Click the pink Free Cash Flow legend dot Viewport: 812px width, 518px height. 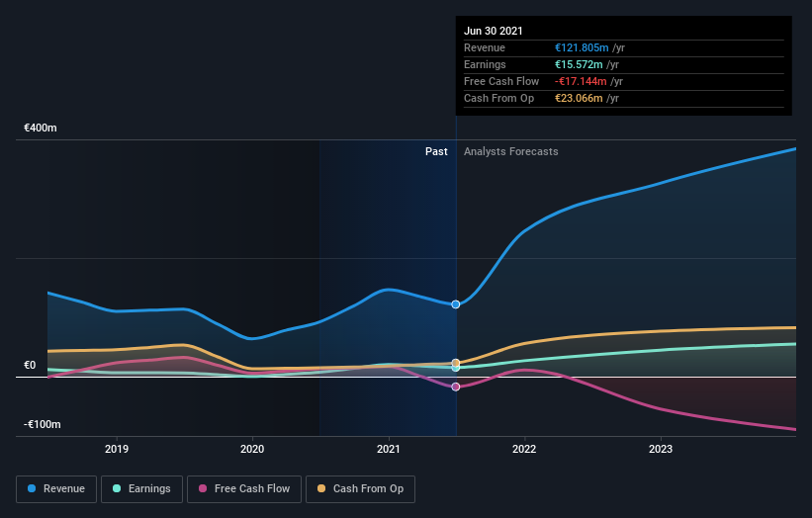(203, 488)
